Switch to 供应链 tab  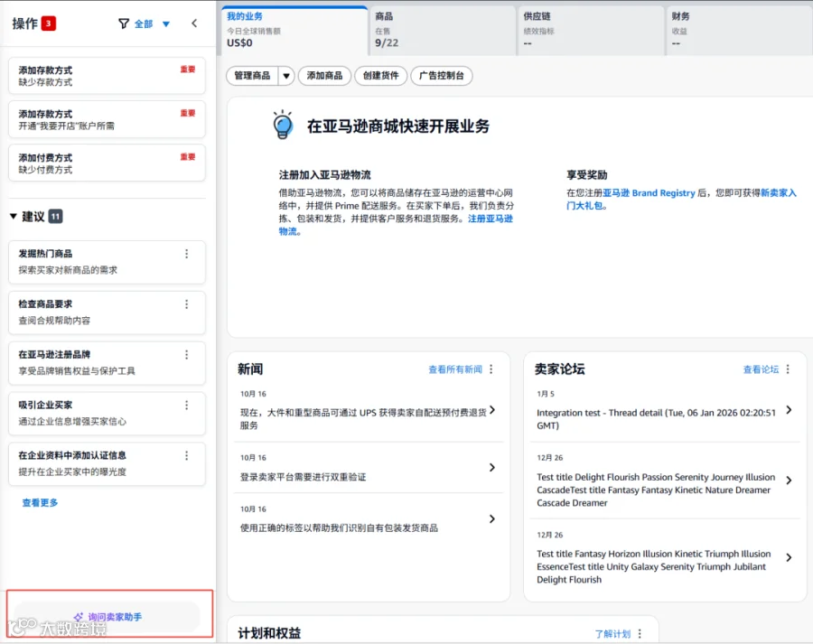(x=591, y=30)
